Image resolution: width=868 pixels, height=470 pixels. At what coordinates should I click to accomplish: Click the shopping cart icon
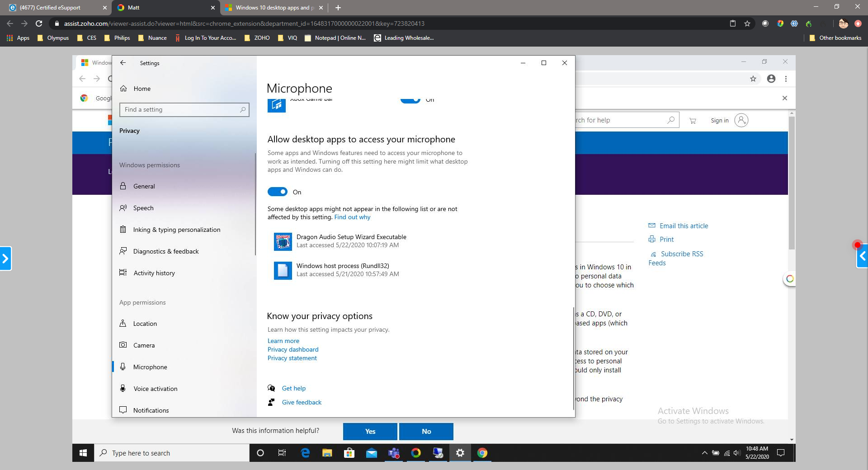(x=693, y=121)
